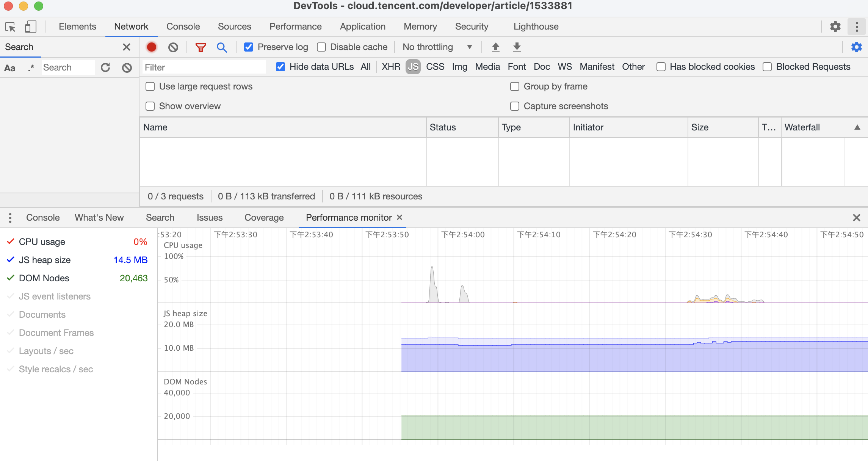
Task: Click the import HAR upload arrow
Action: pos(495,47)
